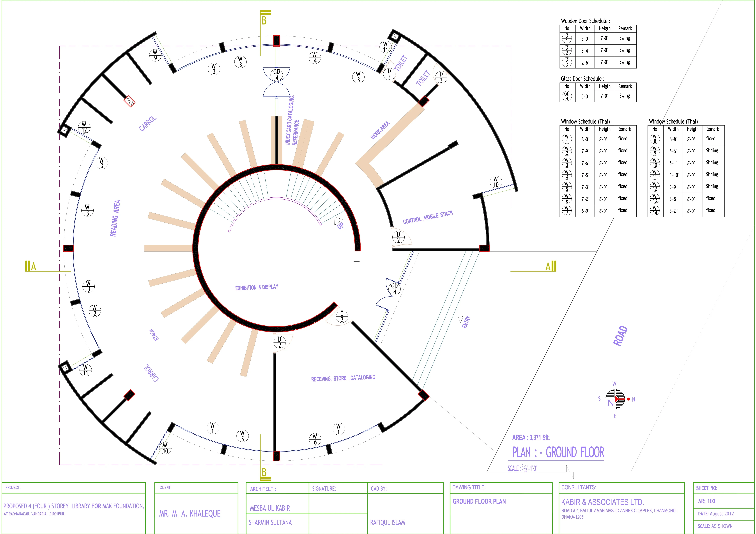Click the W2 window tag on floor plan
Image resolution: width=756 pixels, height=534 pixels.
pyautogui.click(x=95, y=311)
